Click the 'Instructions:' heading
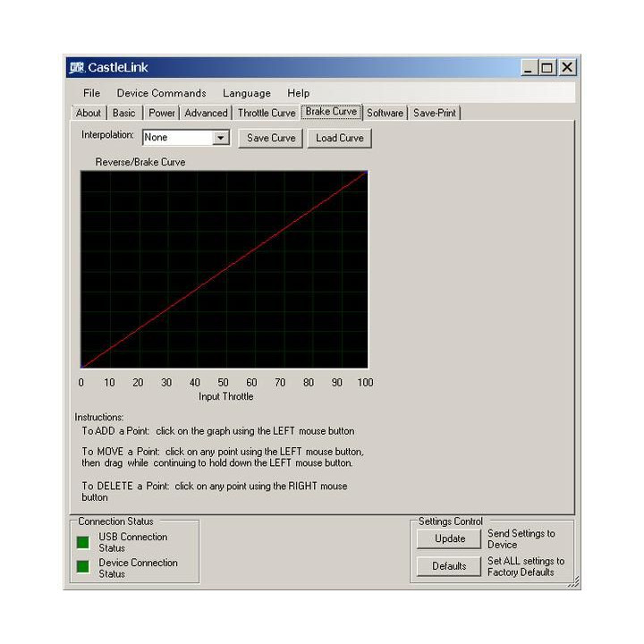Viewport: 644px width, 644px height. [x=99, y=418]
